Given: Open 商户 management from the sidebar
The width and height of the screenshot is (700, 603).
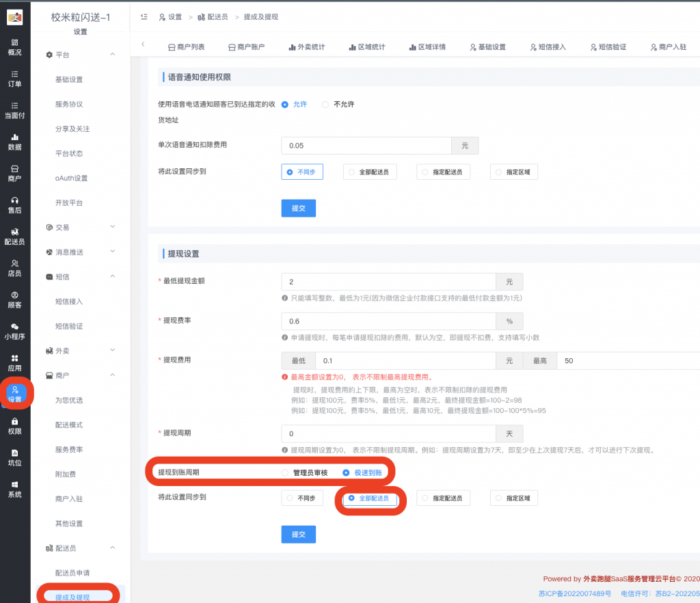Looking at the screenshot, I should pos(15,172).
